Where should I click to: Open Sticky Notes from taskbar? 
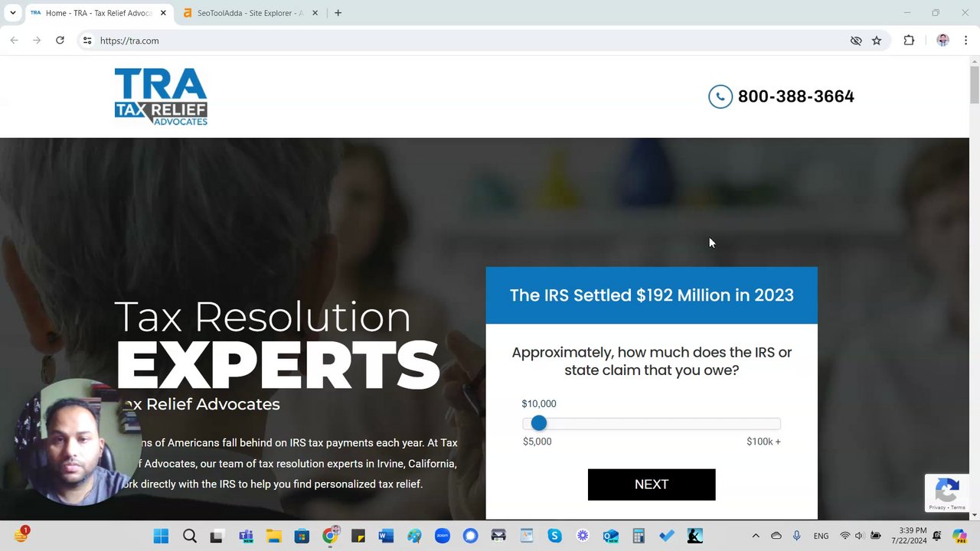pyautogui.click(x=358, y=536)
